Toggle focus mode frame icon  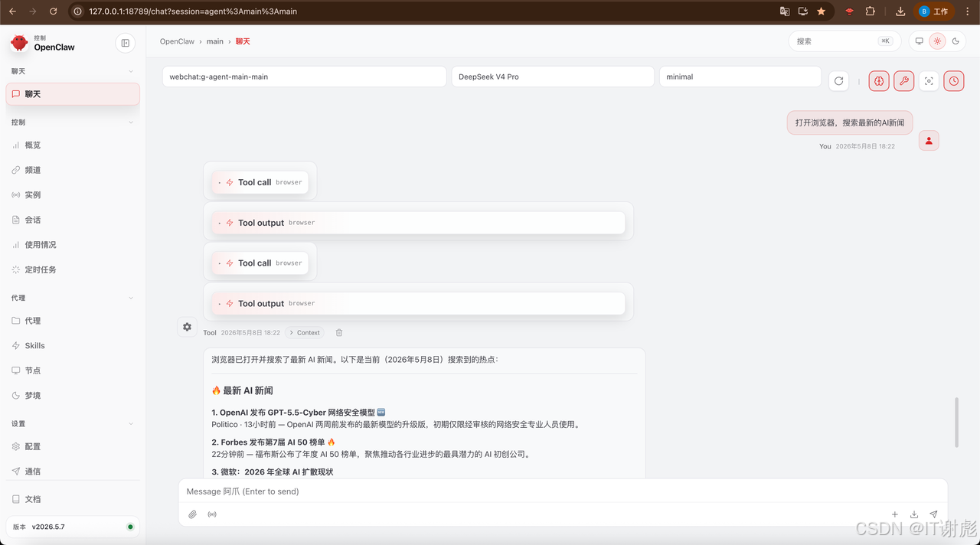pos(929,81)
